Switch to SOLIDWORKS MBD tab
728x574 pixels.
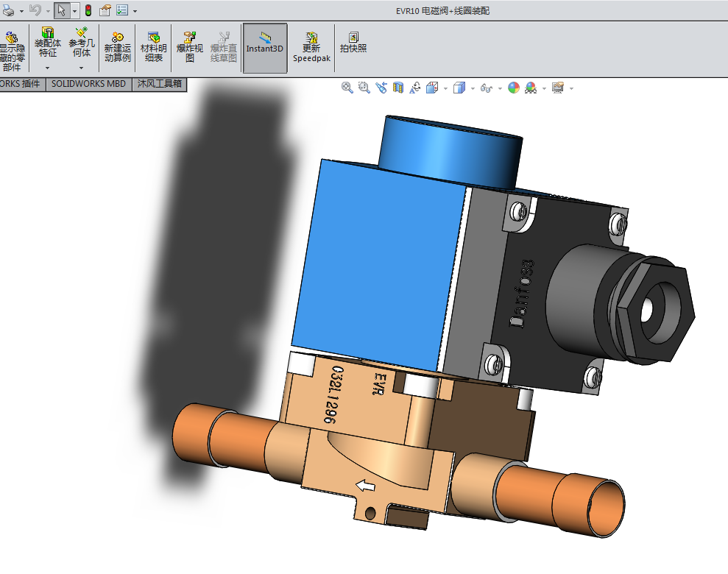[88, 84]
